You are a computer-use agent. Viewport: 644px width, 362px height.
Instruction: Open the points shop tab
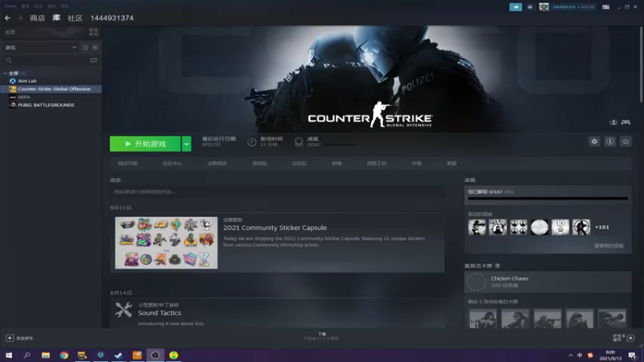coord(217,163)
